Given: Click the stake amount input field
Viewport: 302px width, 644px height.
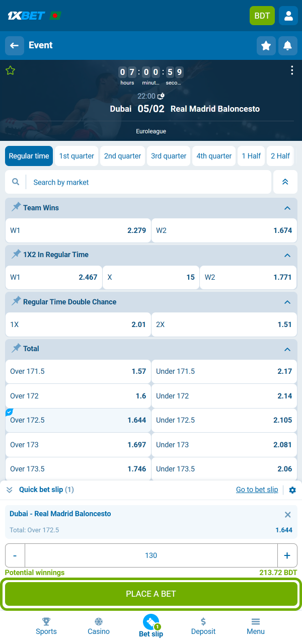Looking at the screenshot, I should [x=151, y=555].
